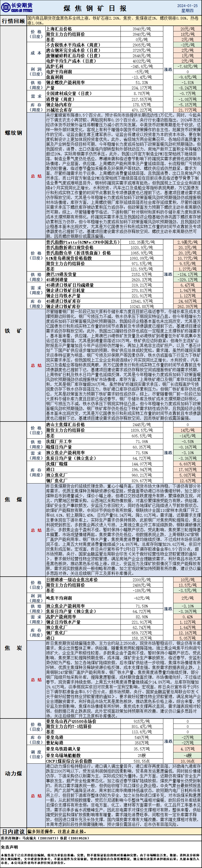Click the 35城社会库存 value 470.22万吨
The image size is (202, 868).
pos(141,110)
